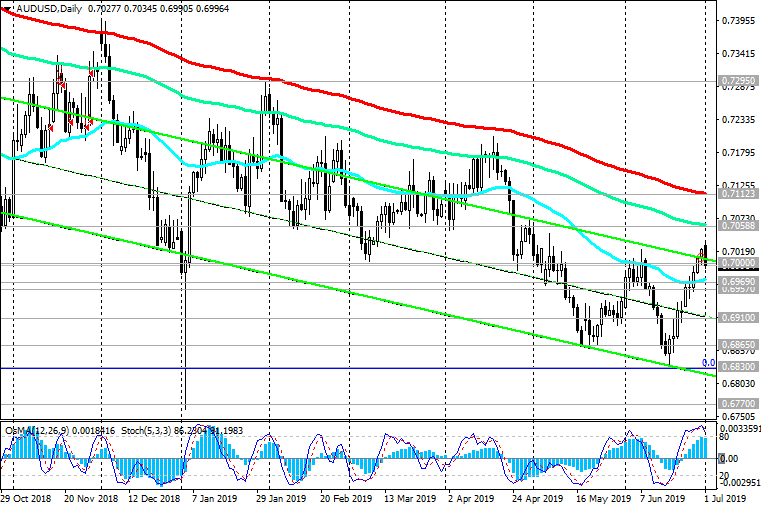This screenshot has width=761, height=510.
Task: Click the 0.67700 price level tag
Action: [x=738, y=404]
